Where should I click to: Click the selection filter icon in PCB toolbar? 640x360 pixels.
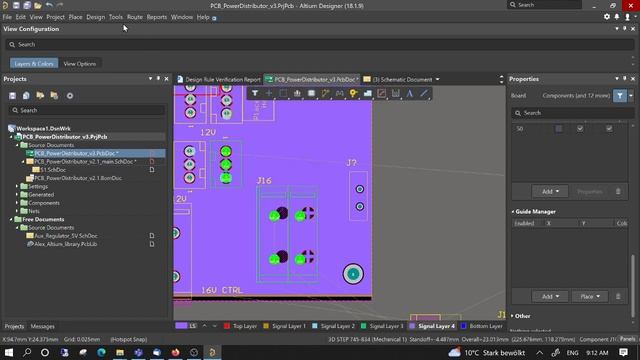pyautogui.click(x=255, y=93)
